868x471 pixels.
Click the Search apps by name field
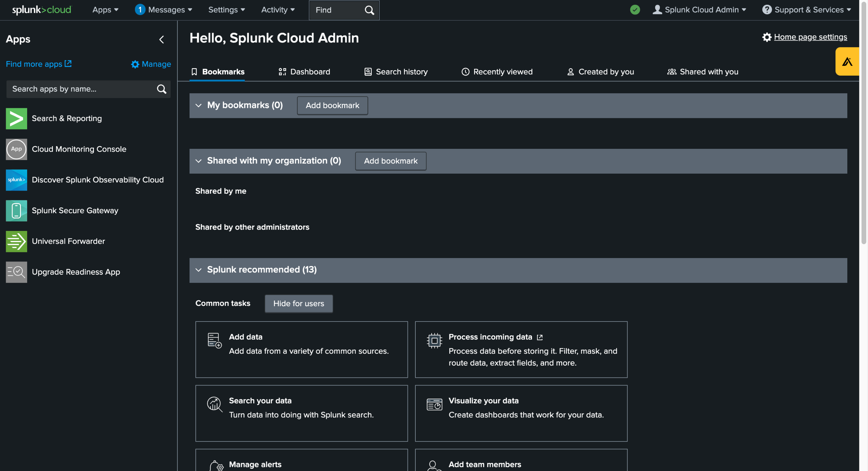pos(81,89)
